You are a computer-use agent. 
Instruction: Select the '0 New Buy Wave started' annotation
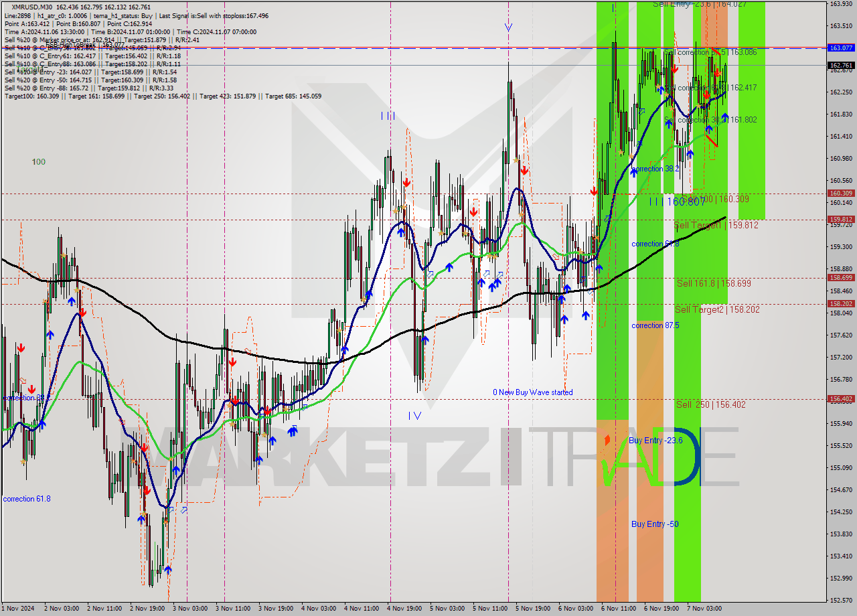pos(533,392)
